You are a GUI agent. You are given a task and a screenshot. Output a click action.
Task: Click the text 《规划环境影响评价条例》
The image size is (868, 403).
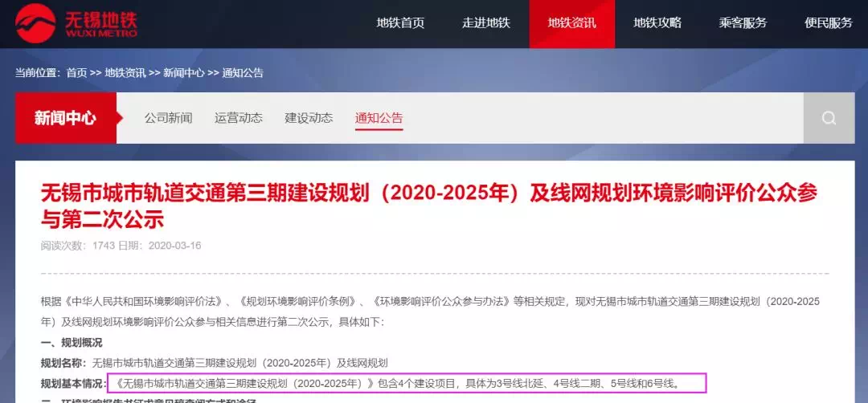[298, 302]
